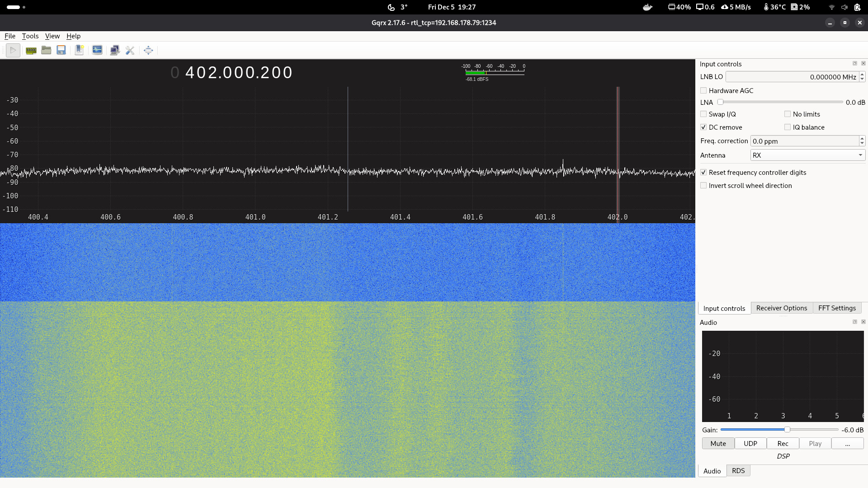Click the bookmark toolbar icon
This screenshot has height=488, width=868.
click(79, 50)
